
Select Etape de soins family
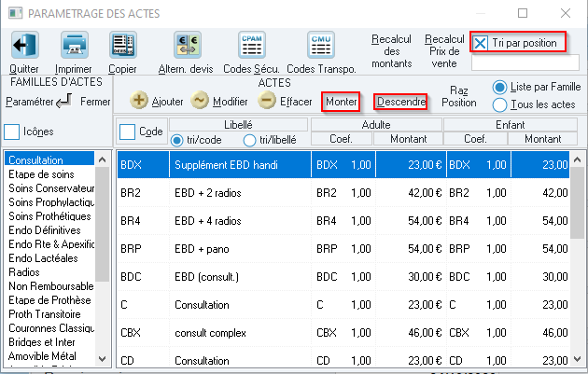point(49,174)
